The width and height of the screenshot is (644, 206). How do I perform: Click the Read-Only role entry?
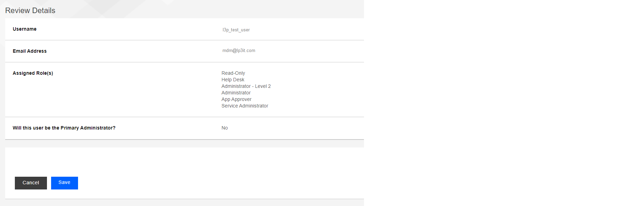click(x=233, y=73)
